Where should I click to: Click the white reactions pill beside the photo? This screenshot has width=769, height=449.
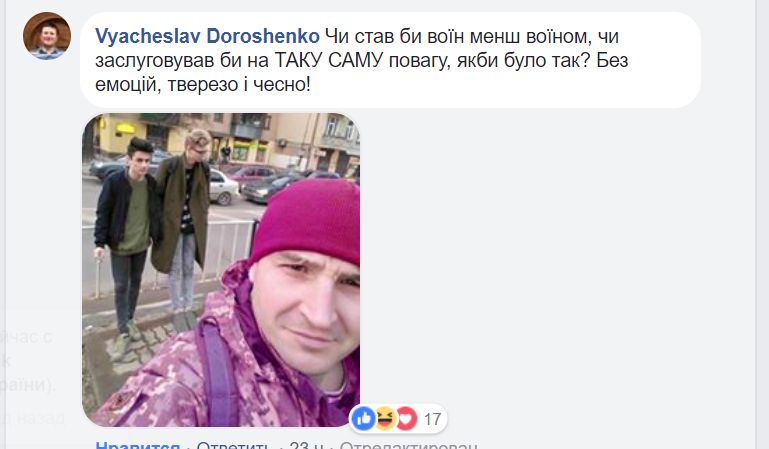tap(398, 419)
